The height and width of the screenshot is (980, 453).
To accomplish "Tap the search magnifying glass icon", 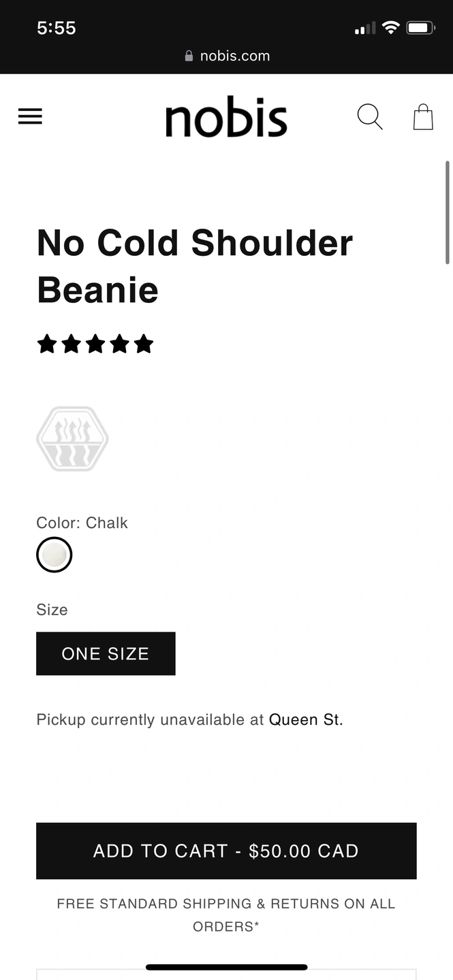I will [370, 116].
